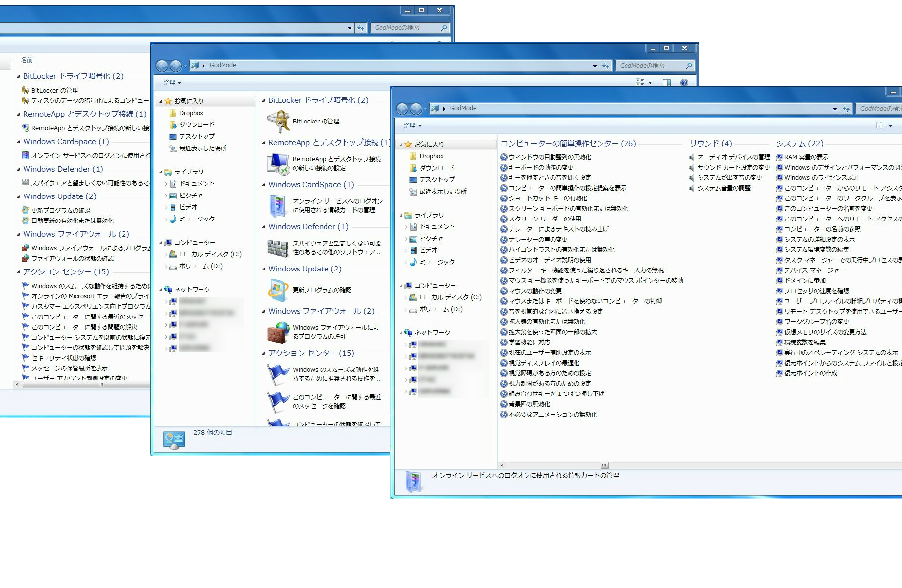This screenshot has height=588, width=902.
Task: Open address bar dropdown in middle window
Action: (x=595, y=66)
